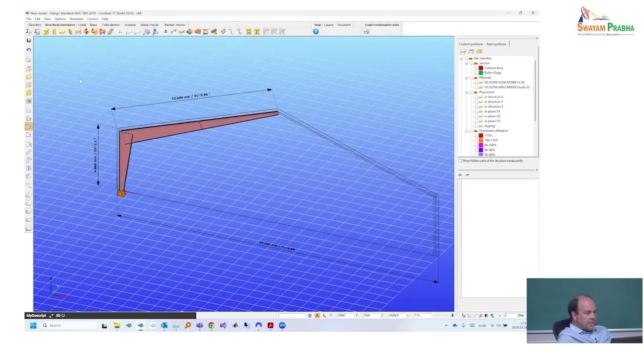The image size is (644, 362).
Task: Select the Custom portions tab
Action: 470,44
